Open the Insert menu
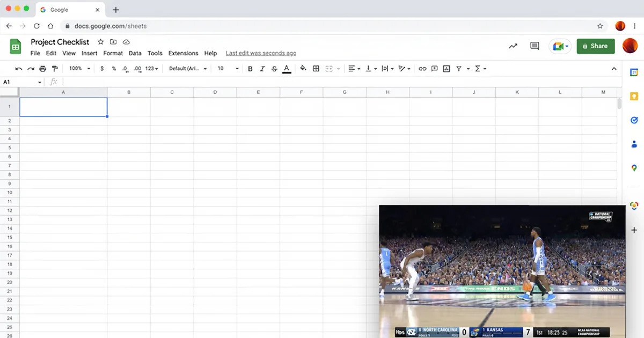 [x=89, y=53]
